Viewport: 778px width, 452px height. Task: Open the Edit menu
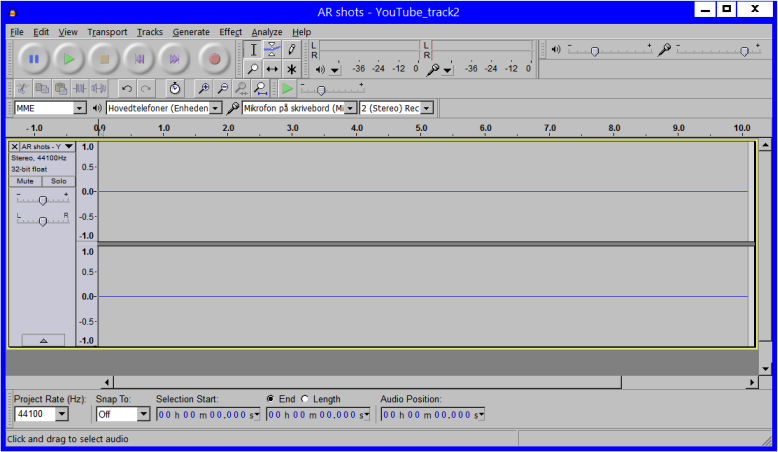point(41,32)
